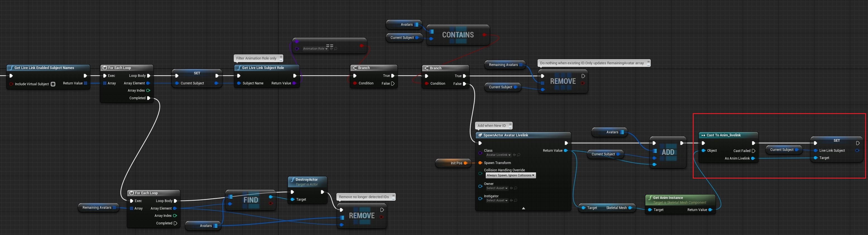Screen dimensions: 868x235
Task: Select the Current Subject variable node wired to ADD
Action: (605, 154)
